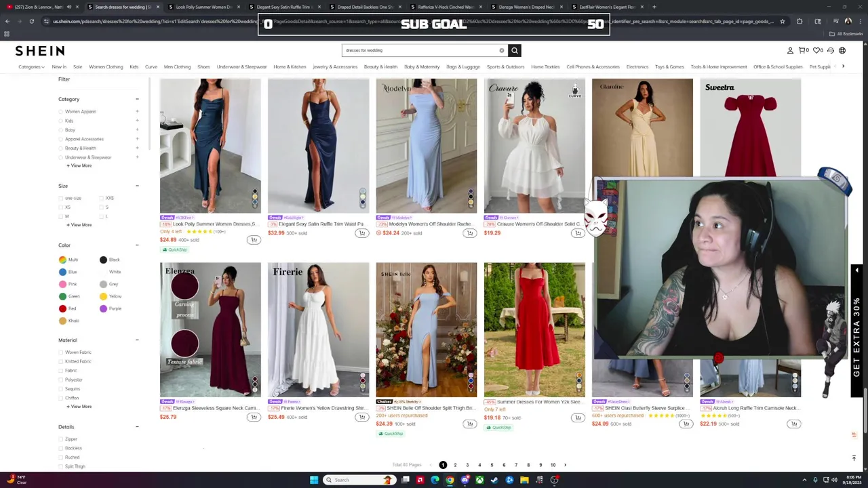Click View More under Size
The height and width of the screenshot is (488, 868).
(79, 225)
